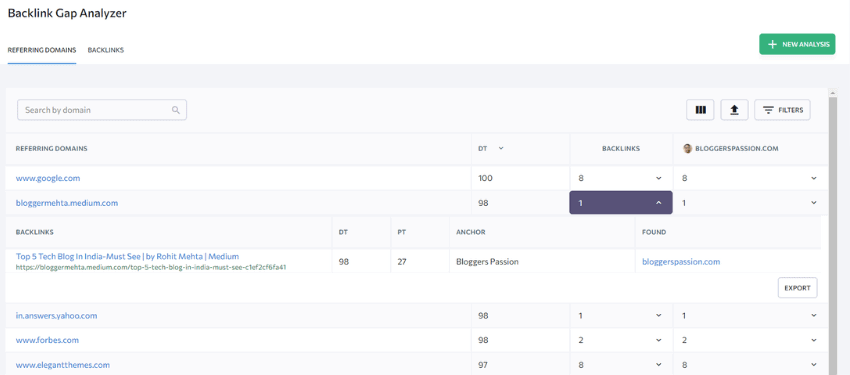Focus the Search by domain field
The image size is (850, 375).
click(102, 110)
